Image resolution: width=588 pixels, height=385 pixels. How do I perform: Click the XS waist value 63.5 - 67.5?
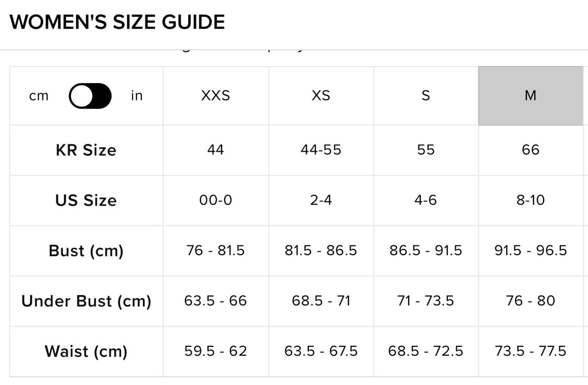pos(321,351)
